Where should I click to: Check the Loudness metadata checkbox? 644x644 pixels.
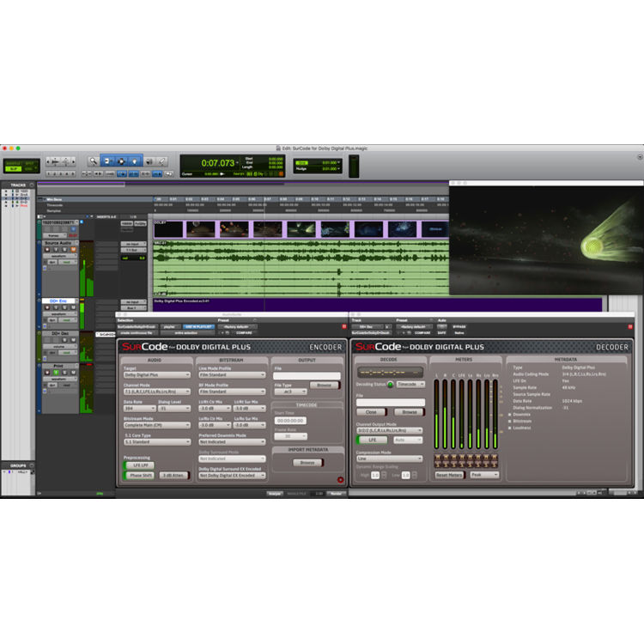[510, 428]
